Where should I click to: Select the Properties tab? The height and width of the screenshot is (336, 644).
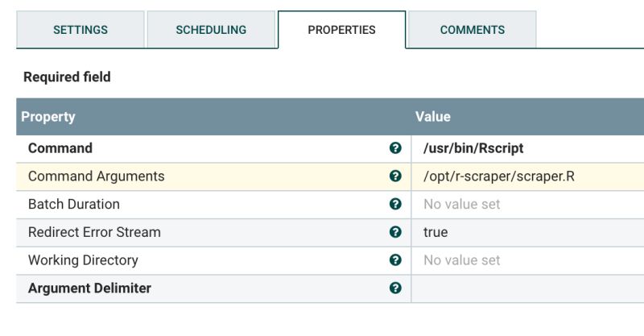point(341,30)
